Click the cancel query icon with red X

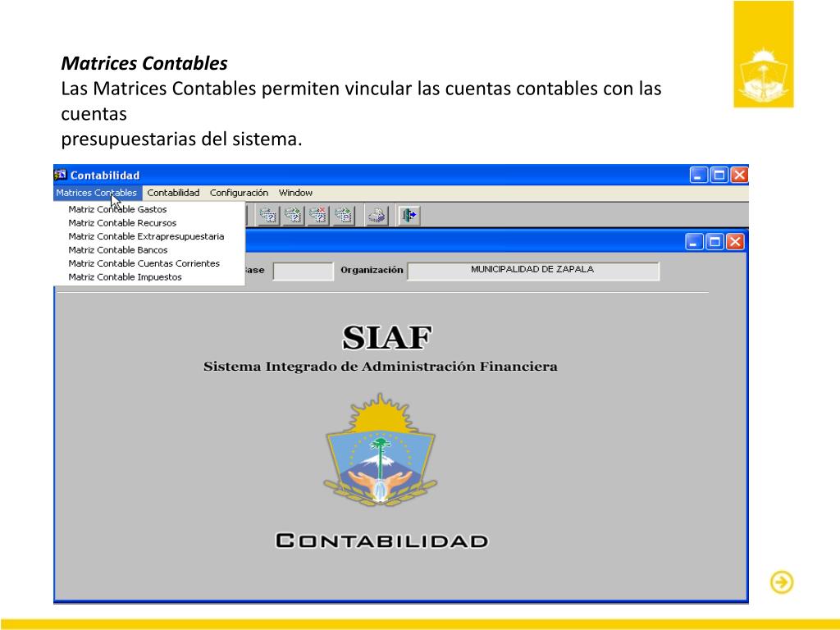(x=319, y=216)
